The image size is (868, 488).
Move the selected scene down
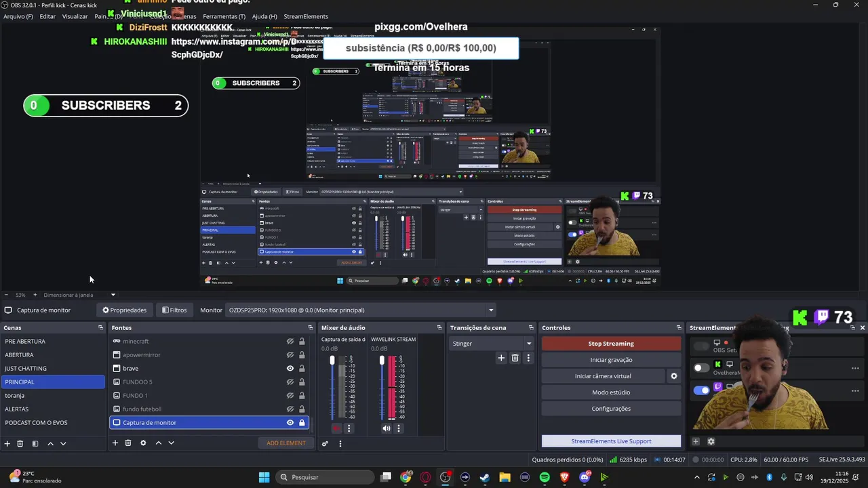(63, 443)
